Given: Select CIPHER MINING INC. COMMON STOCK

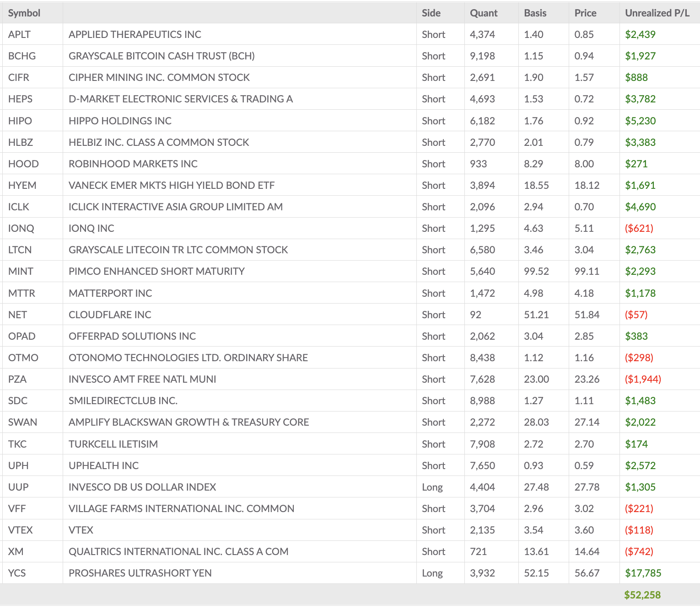Looking at the screenshot, I should click(x=159, y=77).
